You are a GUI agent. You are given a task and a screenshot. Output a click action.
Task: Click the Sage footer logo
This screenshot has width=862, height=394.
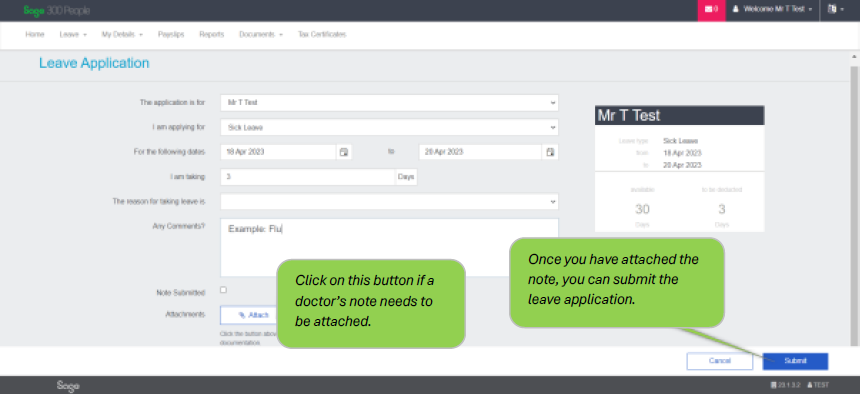pyautogui.click(x=68, y=386)
